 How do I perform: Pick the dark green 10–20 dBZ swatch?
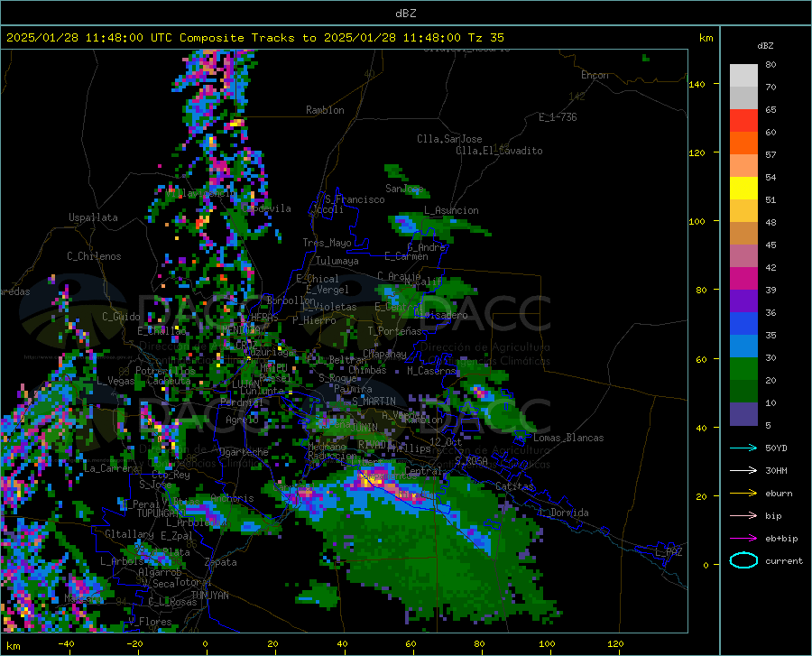(743, 392)
